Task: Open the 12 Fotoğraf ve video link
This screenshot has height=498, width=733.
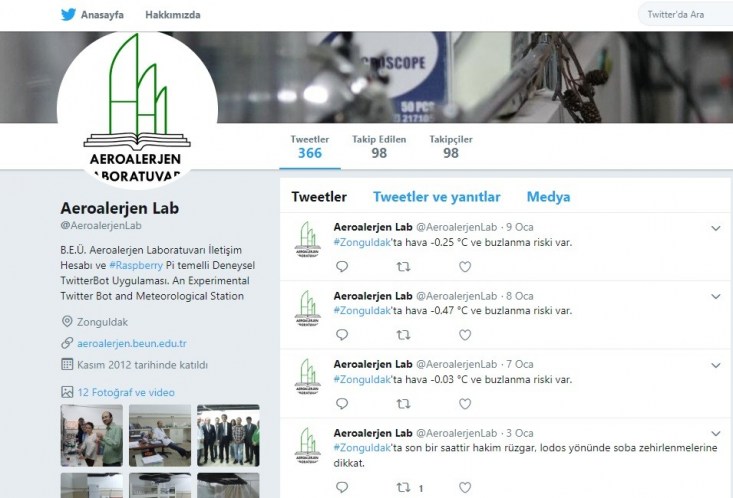Action: (x=126, y=392)
